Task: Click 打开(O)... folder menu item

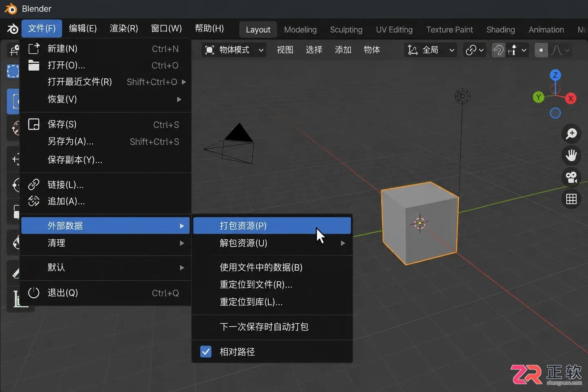Action: pyautogui.click(x=105, y=65)
